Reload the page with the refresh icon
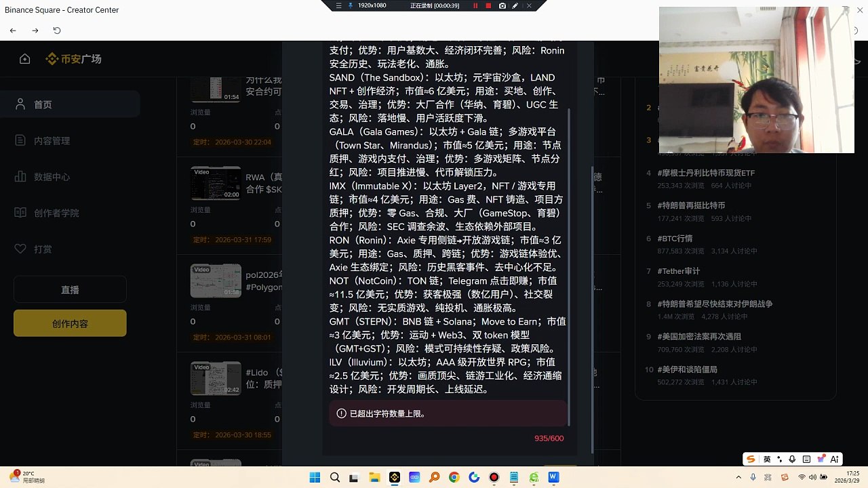This screenshot has width=868, height=488. (57, 30)
